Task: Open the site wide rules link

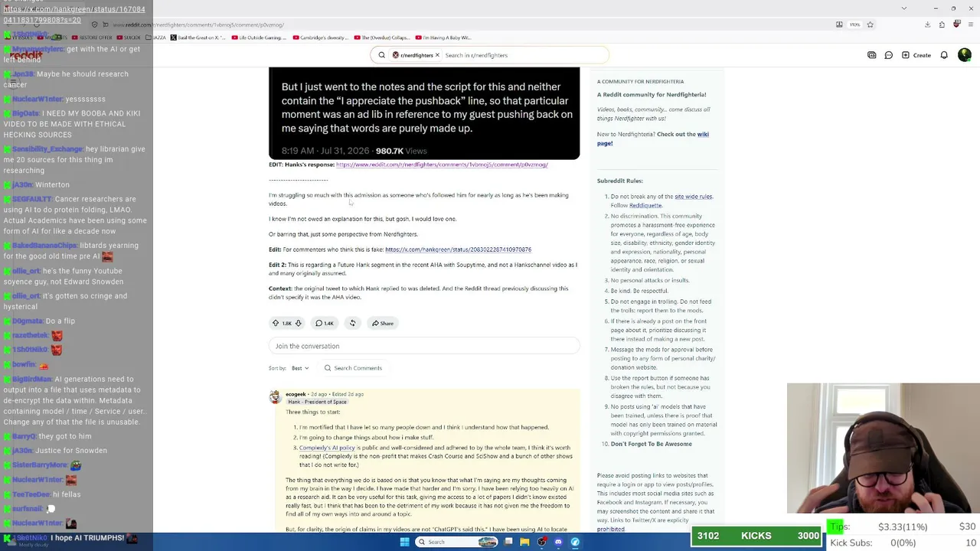Action: pyautogui.click(x=694, y=197)
